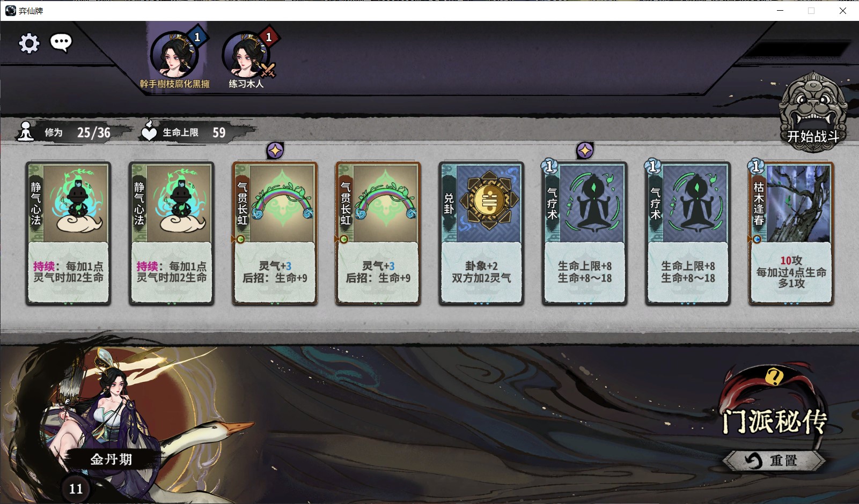Click the yellow question mark above 门派秘传
859x504 pixels.
click(774, 377)
